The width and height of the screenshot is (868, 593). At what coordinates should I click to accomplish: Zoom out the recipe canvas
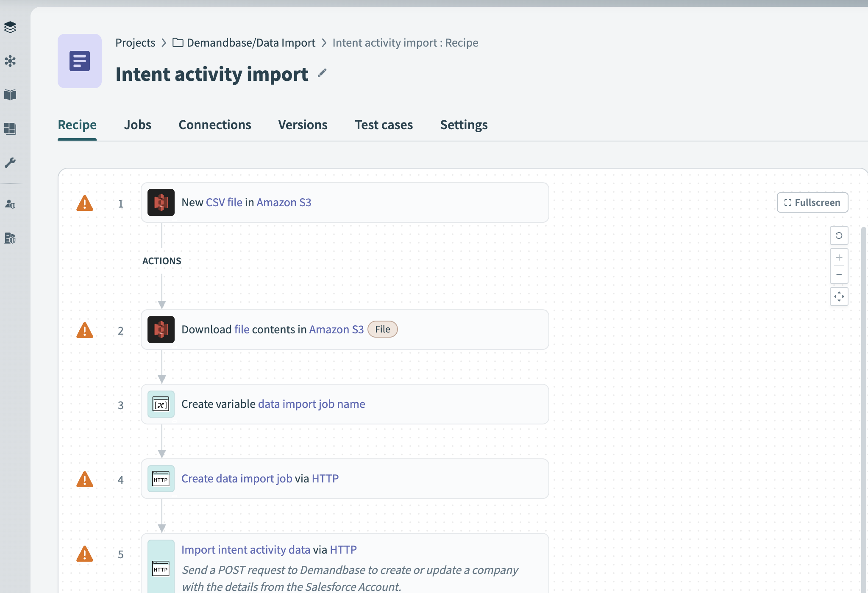pyautogui.click(x=839, y=274)
